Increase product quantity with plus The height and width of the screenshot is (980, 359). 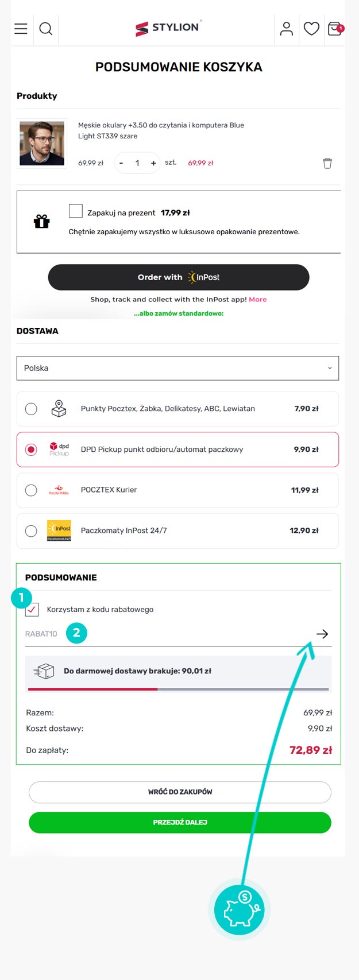153,163
